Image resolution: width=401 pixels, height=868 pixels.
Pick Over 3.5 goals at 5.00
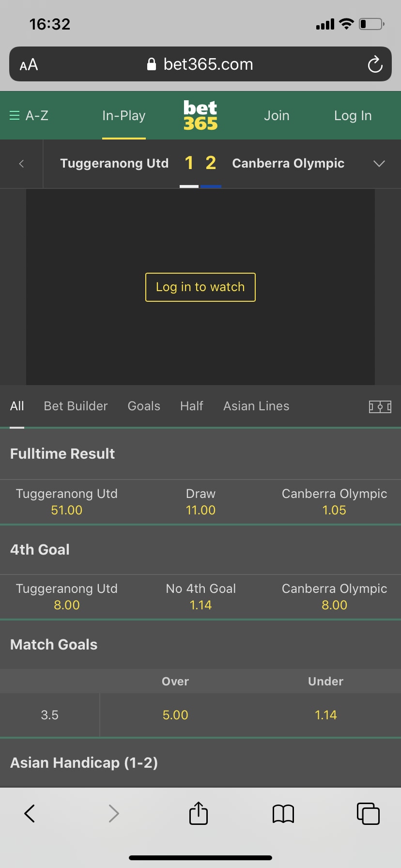175,715
